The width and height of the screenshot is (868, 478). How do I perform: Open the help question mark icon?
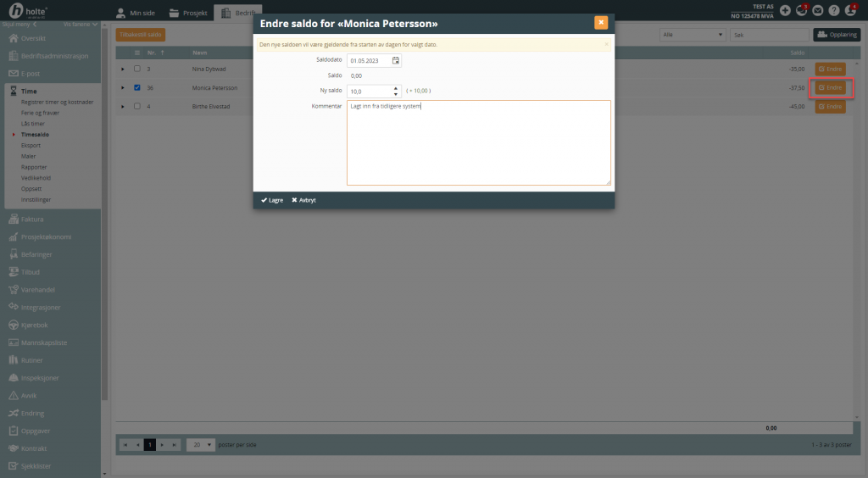tap(834, 10)
